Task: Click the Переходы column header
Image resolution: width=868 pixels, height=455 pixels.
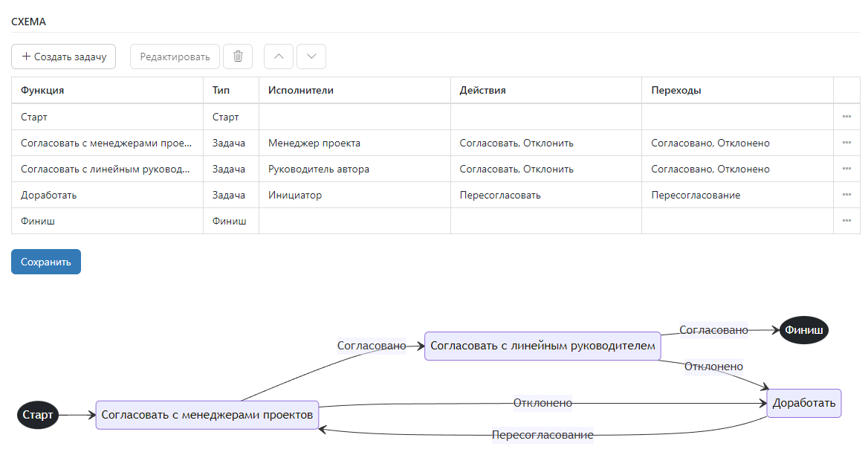Action: [676, 90]
